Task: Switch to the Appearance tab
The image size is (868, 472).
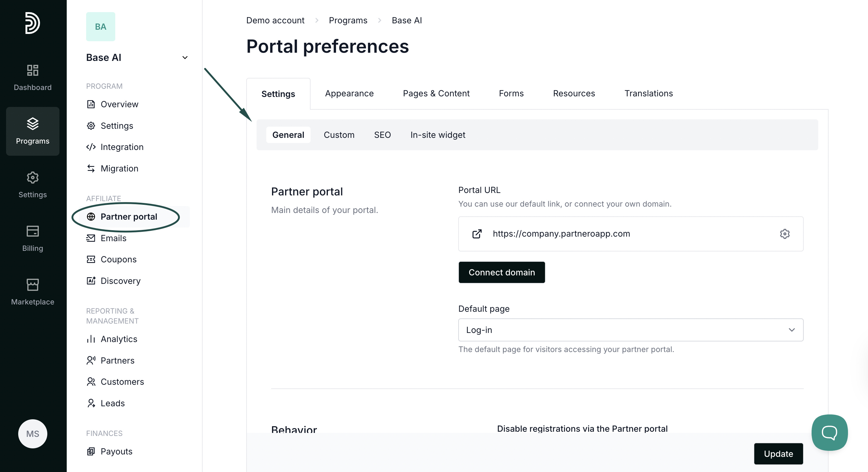Action: (349, 93)
